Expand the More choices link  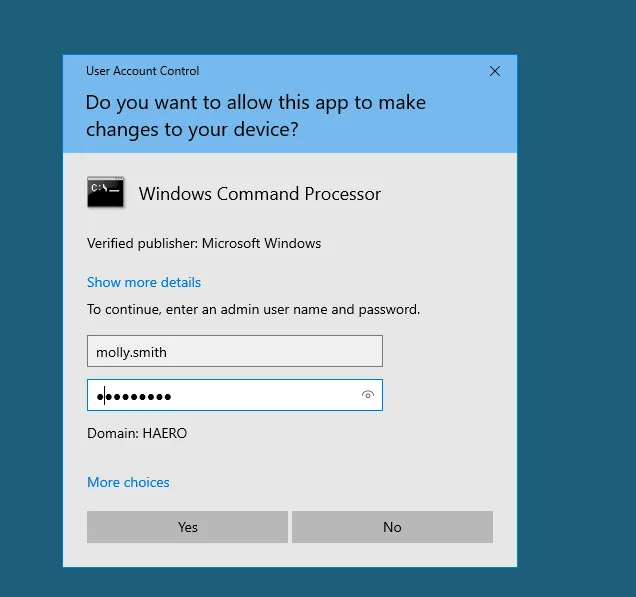pyautogui.click(x=128, y=482)
